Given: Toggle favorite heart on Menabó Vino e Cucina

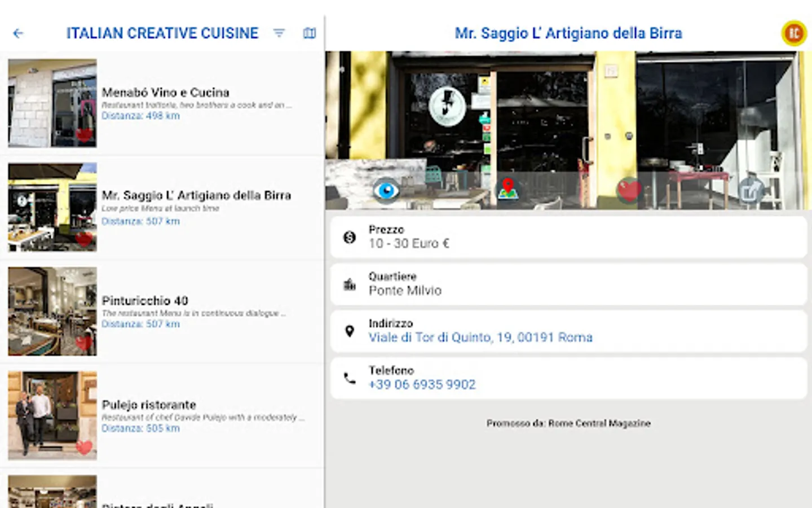Looking at the screenshot, I should coord(84,135).
